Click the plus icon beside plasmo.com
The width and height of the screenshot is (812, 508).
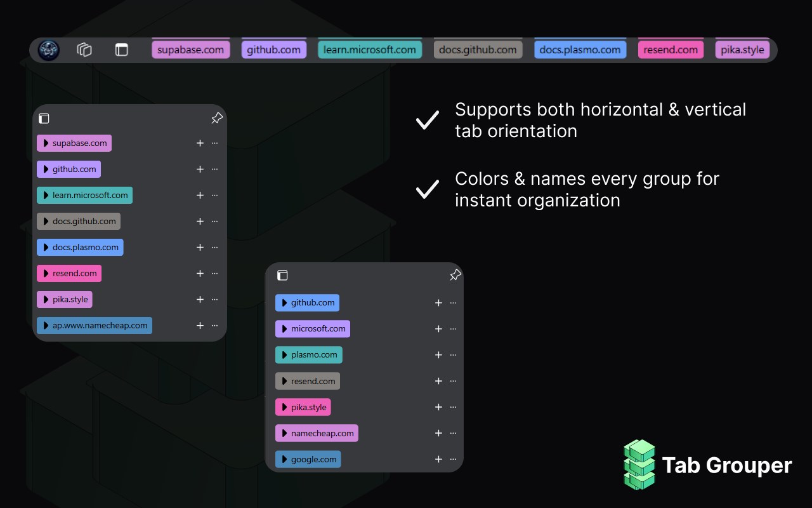coord(438,355)
